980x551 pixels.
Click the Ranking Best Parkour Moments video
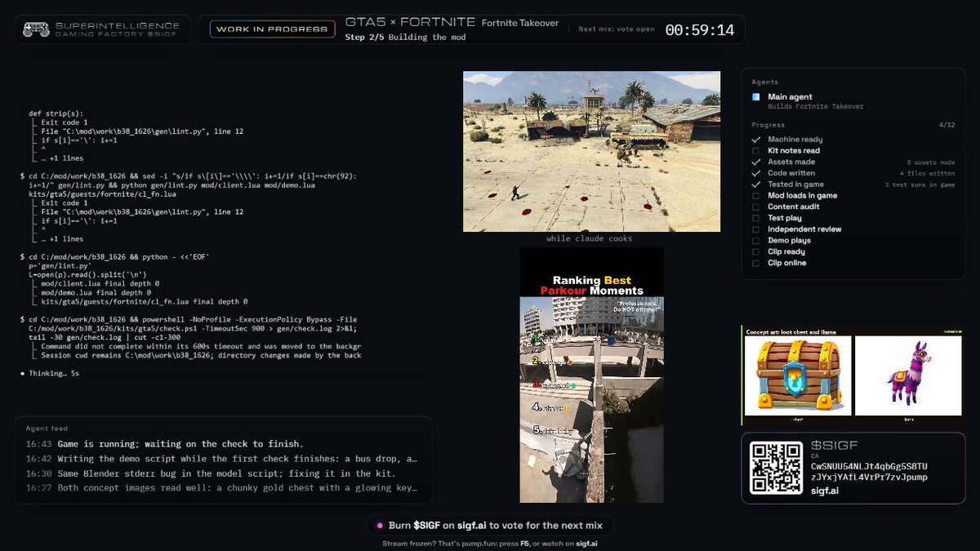[591, 375]
